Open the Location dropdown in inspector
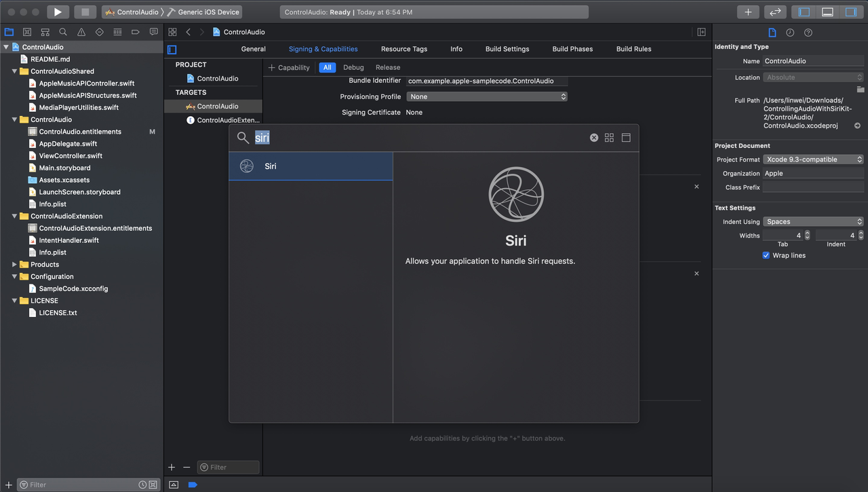 tap(813, 77)
